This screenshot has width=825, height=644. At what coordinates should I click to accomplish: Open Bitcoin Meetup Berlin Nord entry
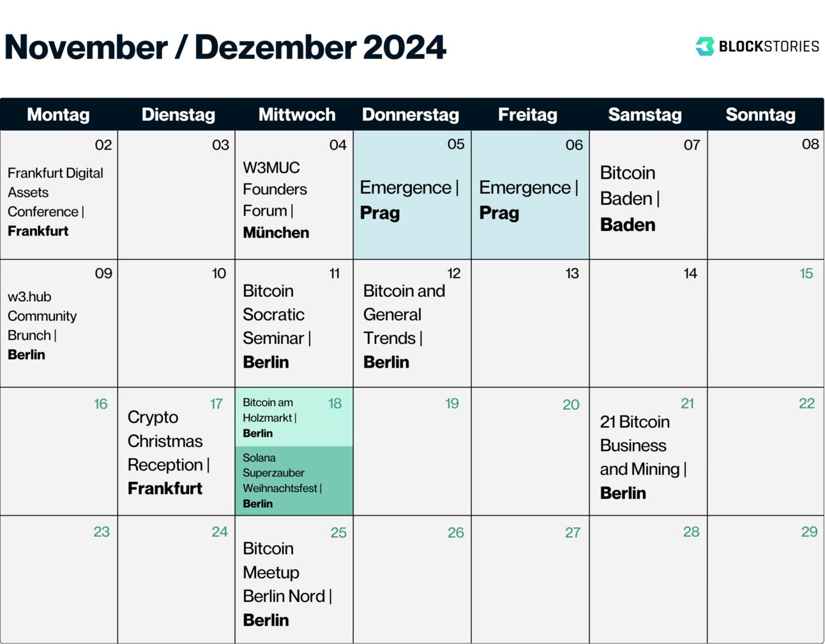click(287, 584)
